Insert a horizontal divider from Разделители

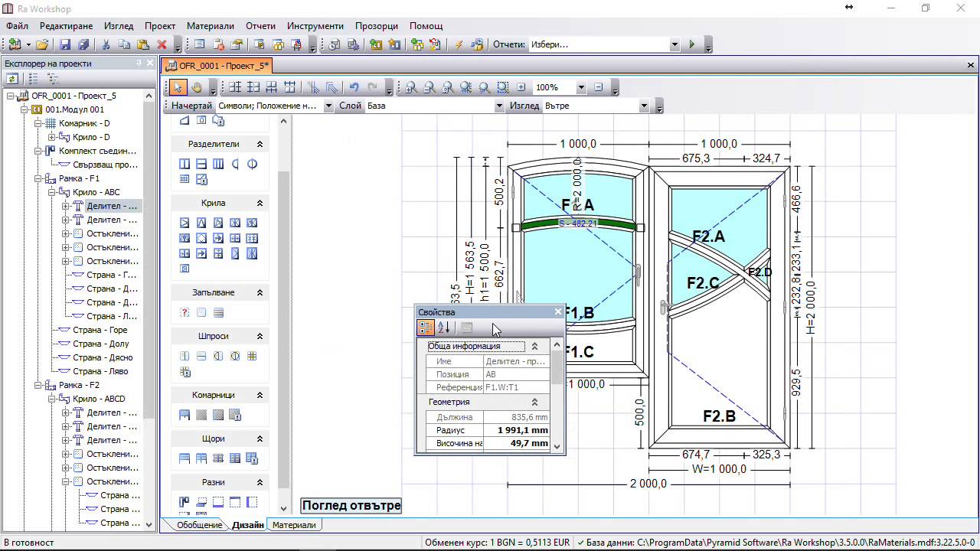(201, 164)
